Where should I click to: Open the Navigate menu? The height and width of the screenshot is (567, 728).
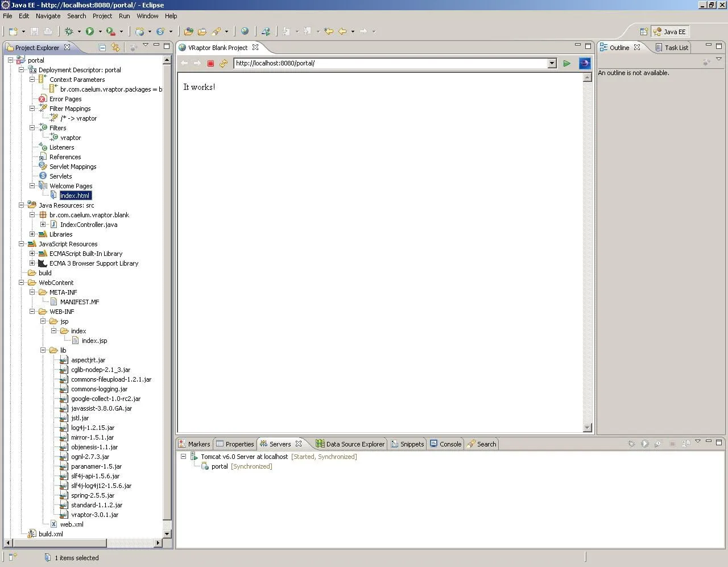coord(48,16)
